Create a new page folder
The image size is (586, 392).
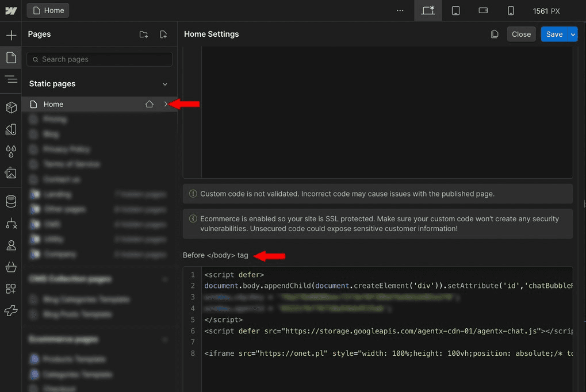(144, 34)
